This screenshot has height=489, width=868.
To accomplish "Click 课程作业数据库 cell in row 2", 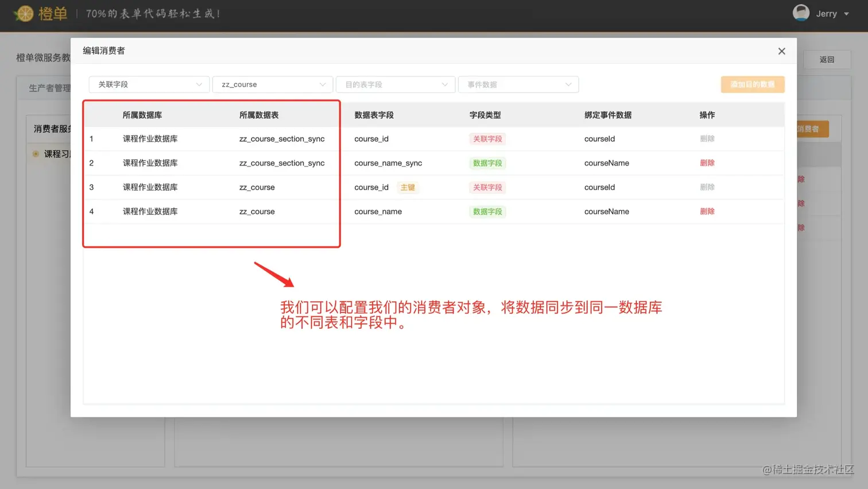I will [150, 163].
